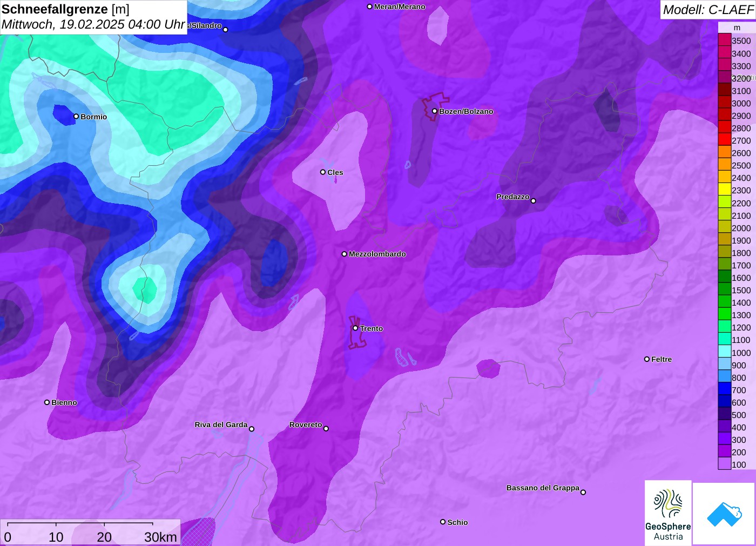Select the 100 m legend color swatch
Image resolution: width=756 pixels, height=546 pixels.
point(725,464)
